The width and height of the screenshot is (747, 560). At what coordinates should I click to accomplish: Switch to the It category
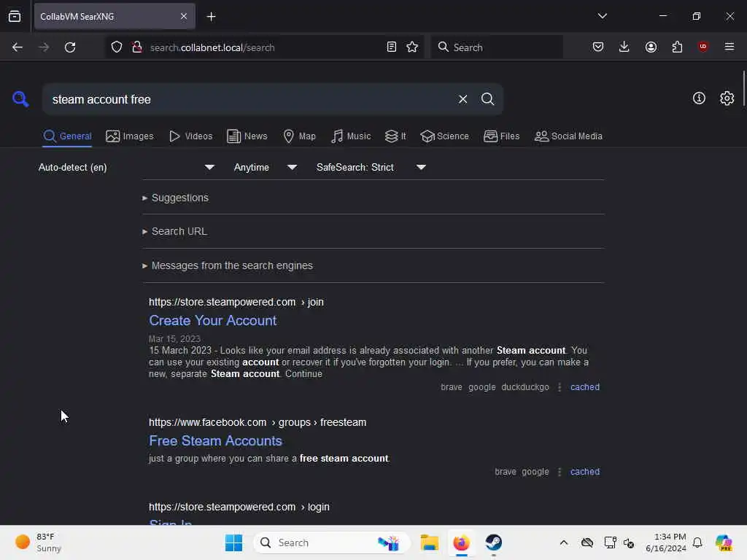pyautogui.click(x=395, y=136)
